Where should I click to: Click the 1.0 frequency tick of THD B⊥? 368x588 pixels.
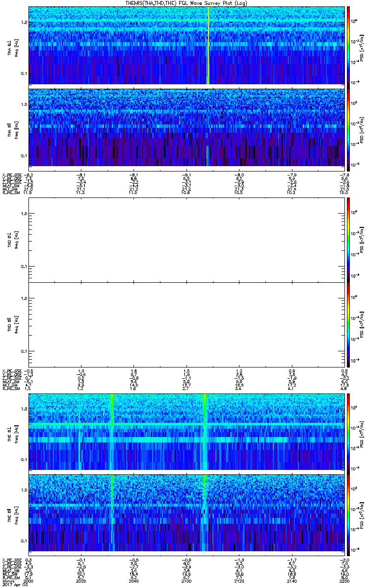pyautogui.click(x=24, y=213)
